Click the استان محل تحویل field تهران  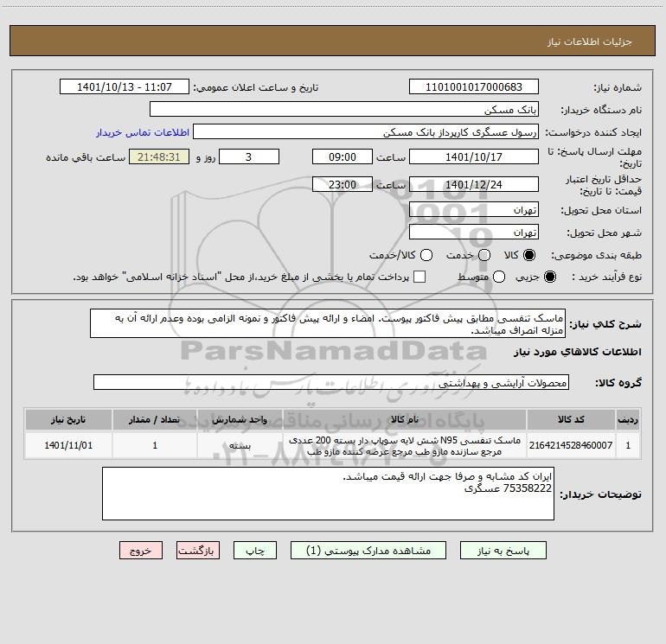(474, 209)
